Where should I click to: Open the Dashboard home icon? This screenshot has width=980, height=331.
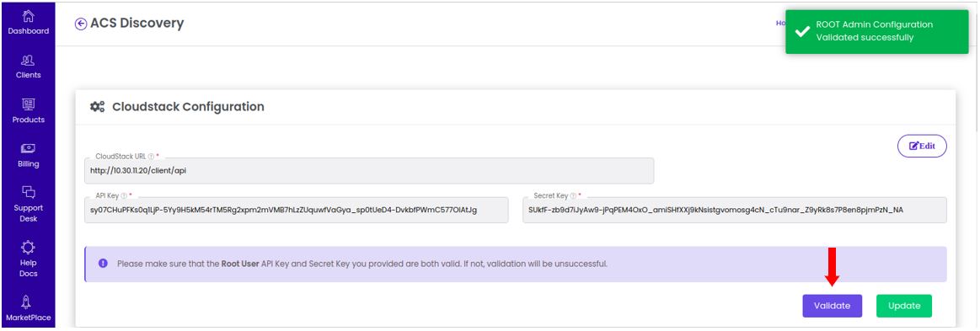[28, 16]
